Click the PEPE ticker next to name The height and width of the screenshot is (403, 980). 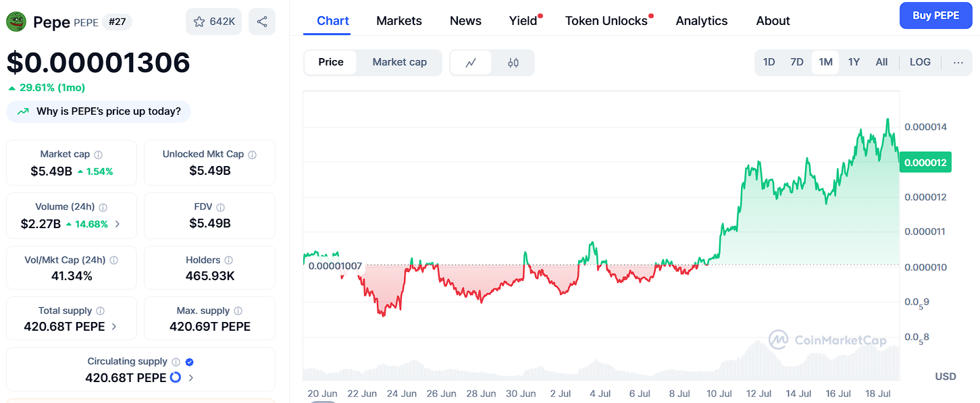86,23
